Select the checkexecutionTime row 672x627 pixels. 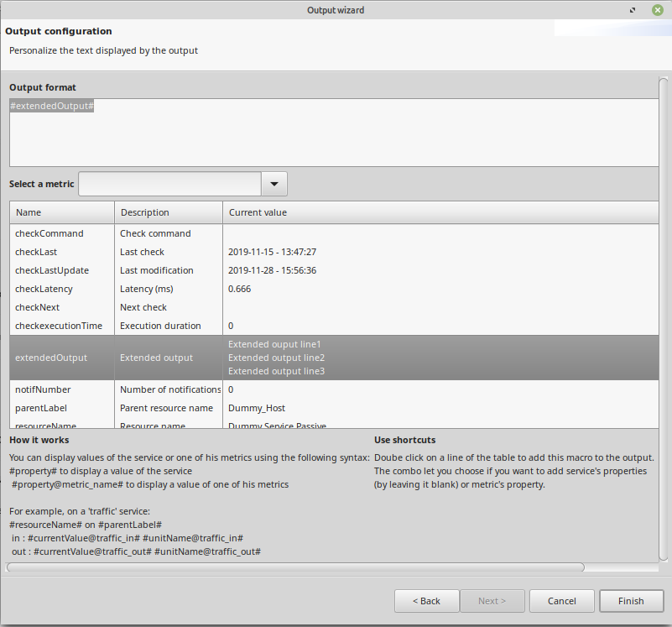pos(334,326)
